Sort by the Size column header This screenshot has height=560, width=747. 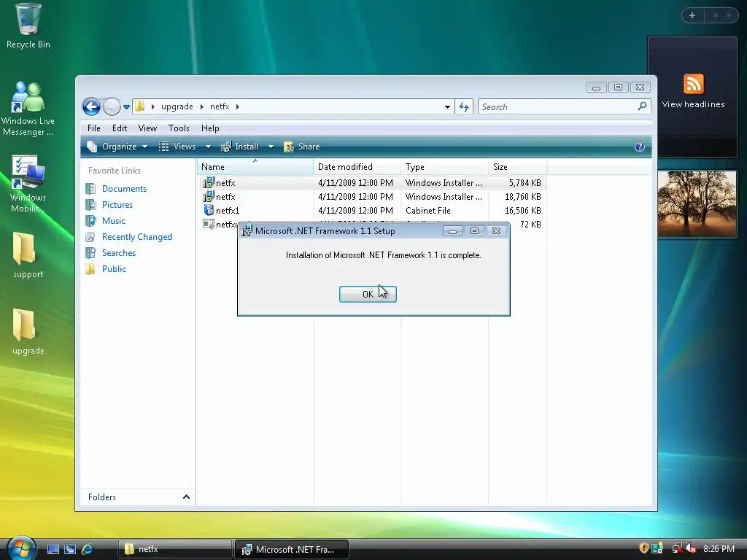click(x=517, y=167)
